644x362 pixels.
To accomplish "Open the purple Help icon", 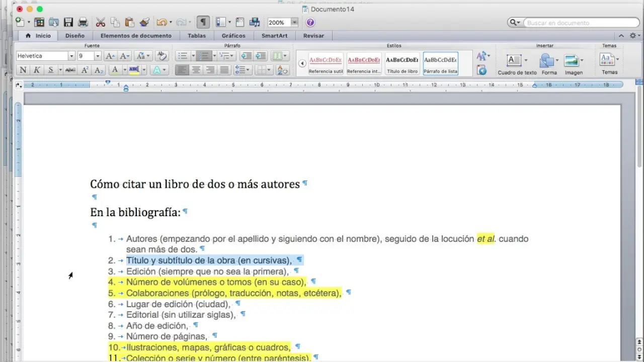I will tap(310, 22).
